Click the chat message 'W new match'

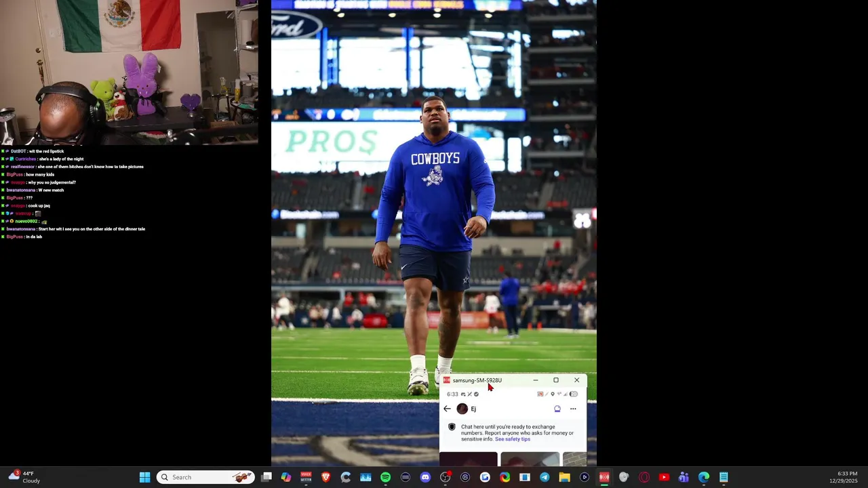point(51,190)
